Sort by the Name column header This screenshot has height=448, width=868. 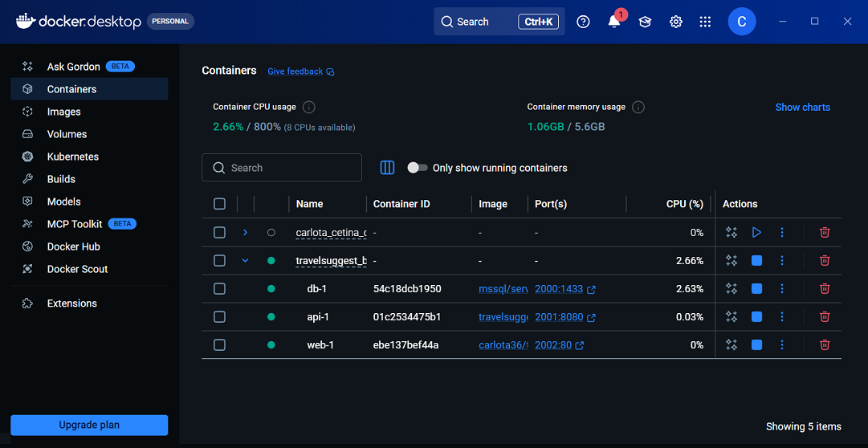tap(309, 204)
